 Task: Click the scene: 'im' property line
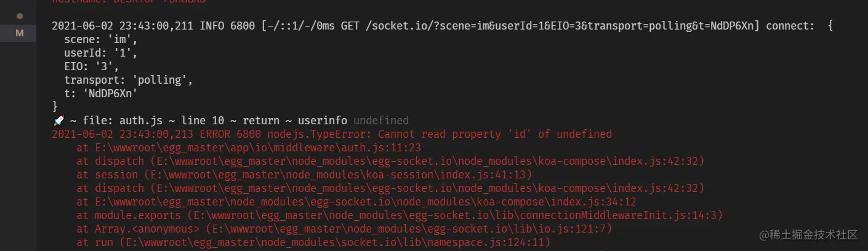point(101,39)
